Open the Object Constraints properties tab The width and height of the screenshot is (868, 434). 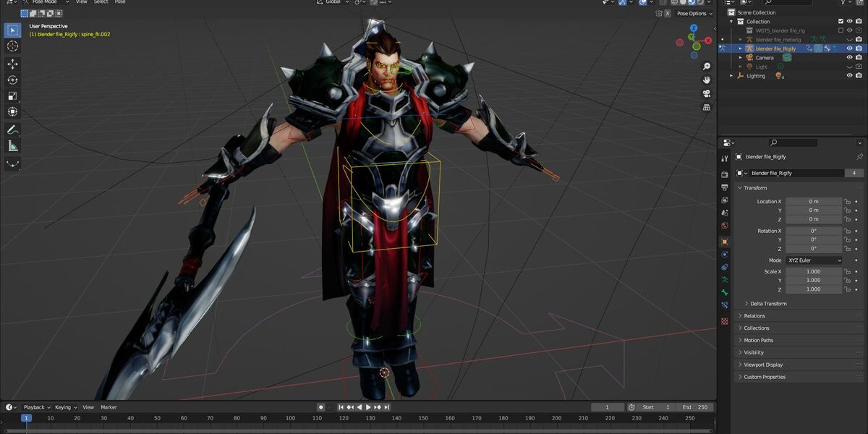(724, 268)
